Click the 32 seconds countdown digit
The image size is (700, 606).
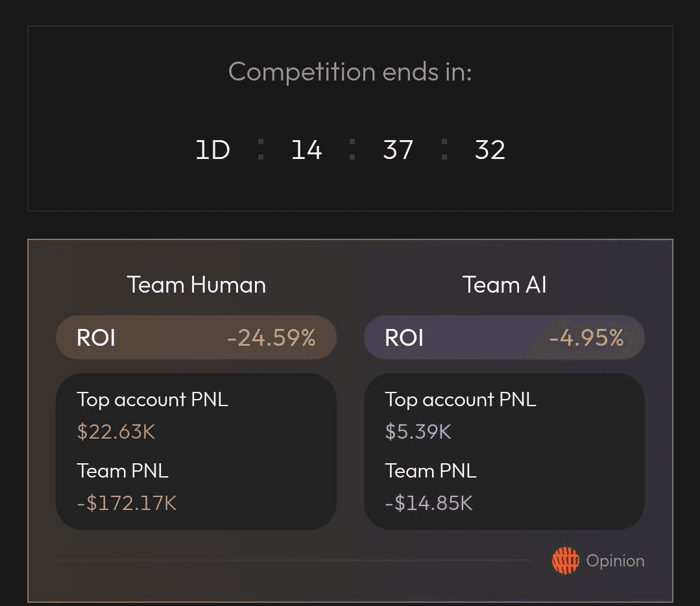click(x=490, y=151)
